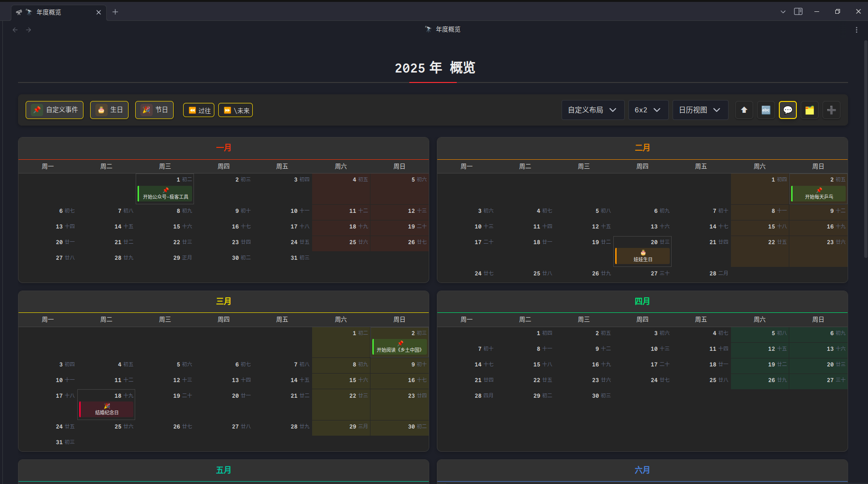Click the plus icon to add event
This screenshot has width=868, height=484.
[831, 110]
